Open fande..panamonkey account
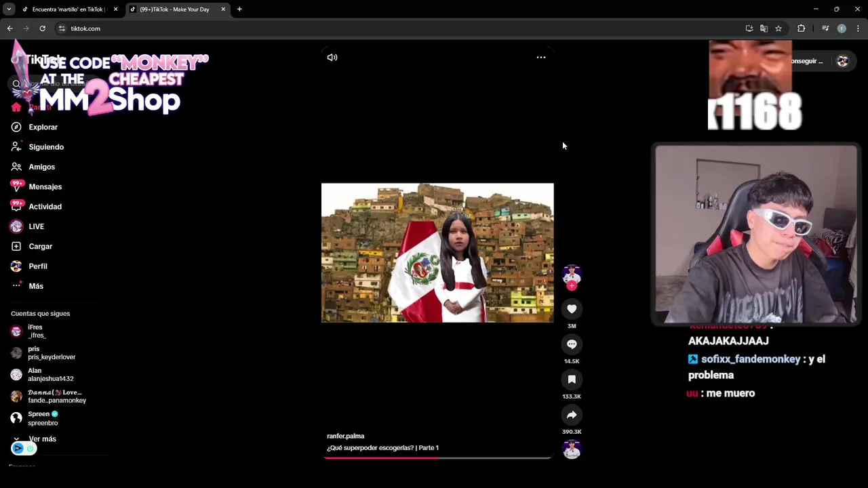The height and width of the screenshot is (488, 868). [56, 396]
